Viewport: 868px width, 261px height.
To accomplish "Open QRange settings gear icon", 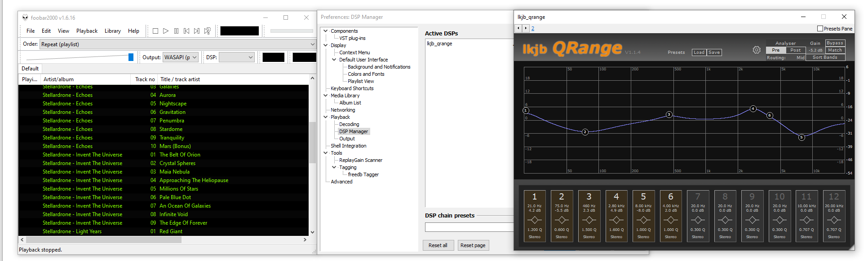I will [757, 50].
